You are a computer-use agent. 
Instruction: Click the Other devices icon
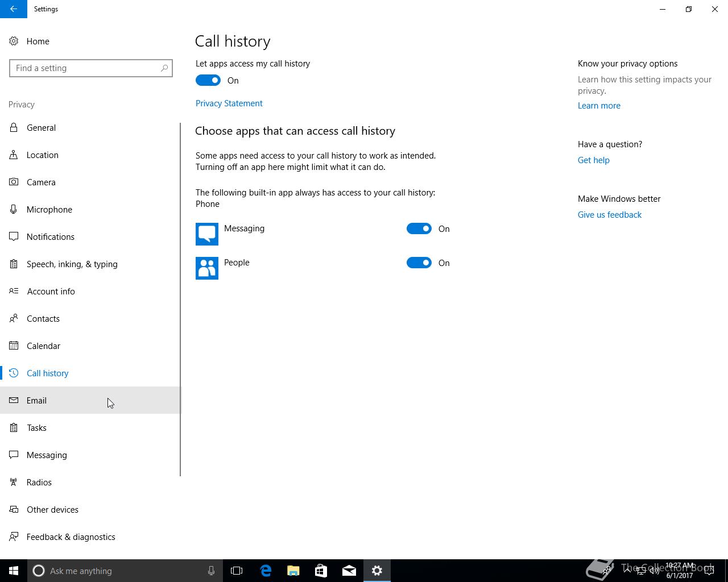pyautogui.click(x=14, y=509)
